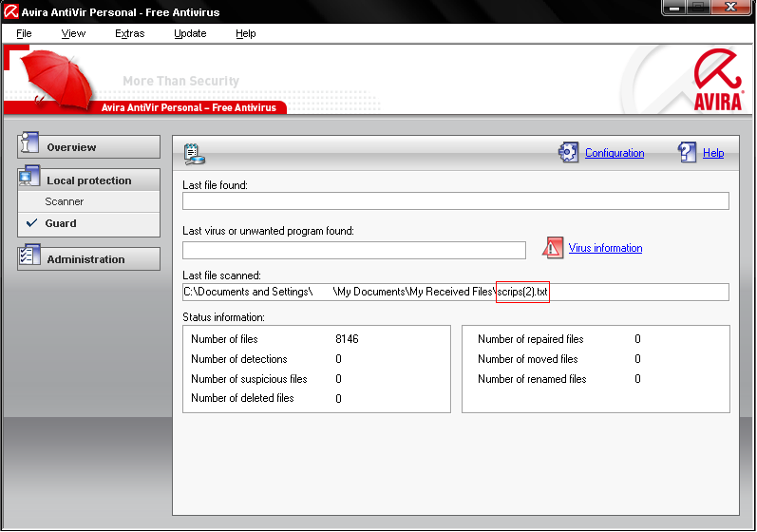Viewport: 757px width, 532px height.
Task: Open the Update menu
Action: click(x=190, y=33)
